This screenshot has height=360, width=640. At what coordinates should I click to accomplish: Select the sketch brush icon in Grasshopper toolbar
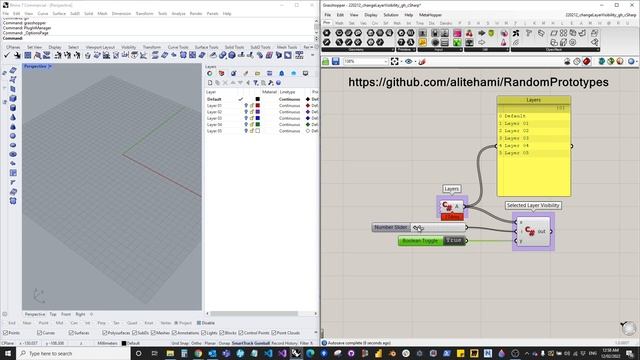(x=422, y=62)
